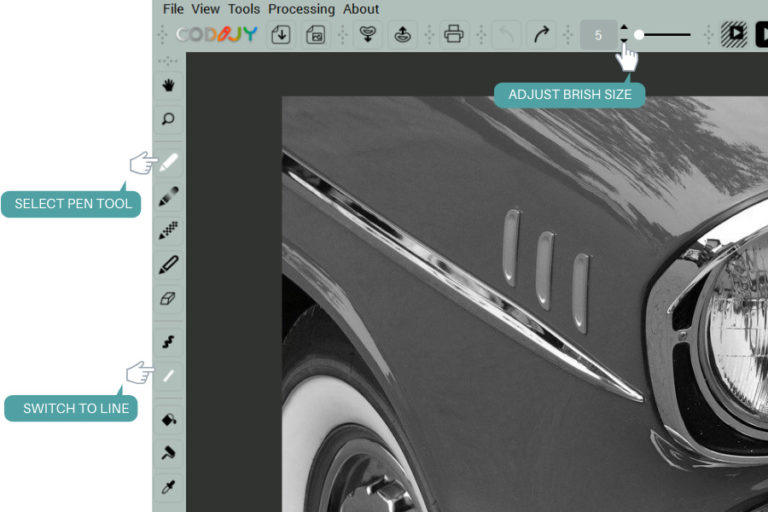Select the paint roller tool
The image size is (768, 512).
point(168,453)
